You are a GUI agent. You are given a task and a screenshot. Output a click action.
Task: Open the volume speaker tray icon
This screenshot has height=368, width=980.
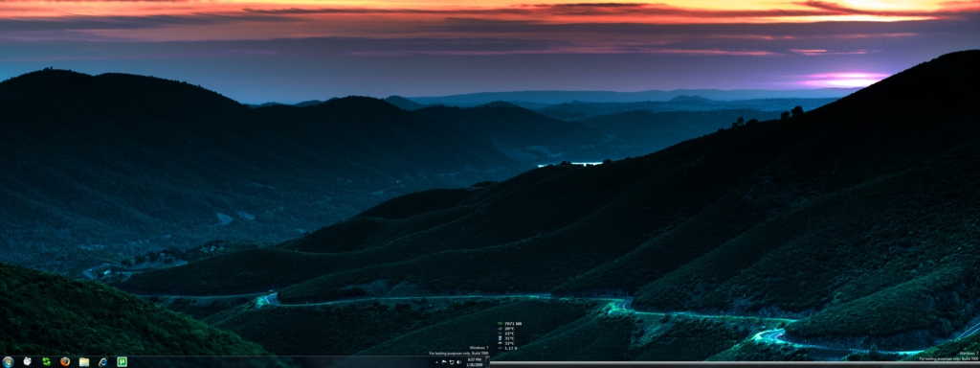[x=458, y=362]
